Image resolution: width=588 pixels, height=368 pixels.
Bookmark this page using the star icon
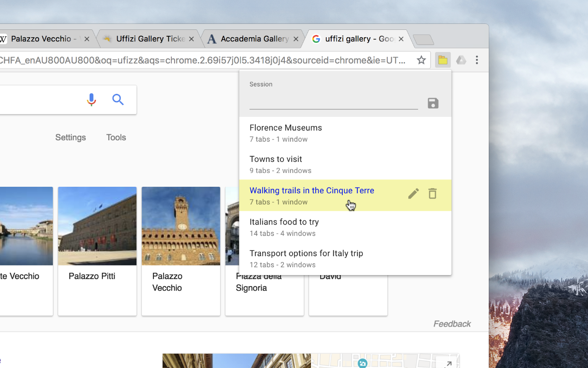coord(421,60)
